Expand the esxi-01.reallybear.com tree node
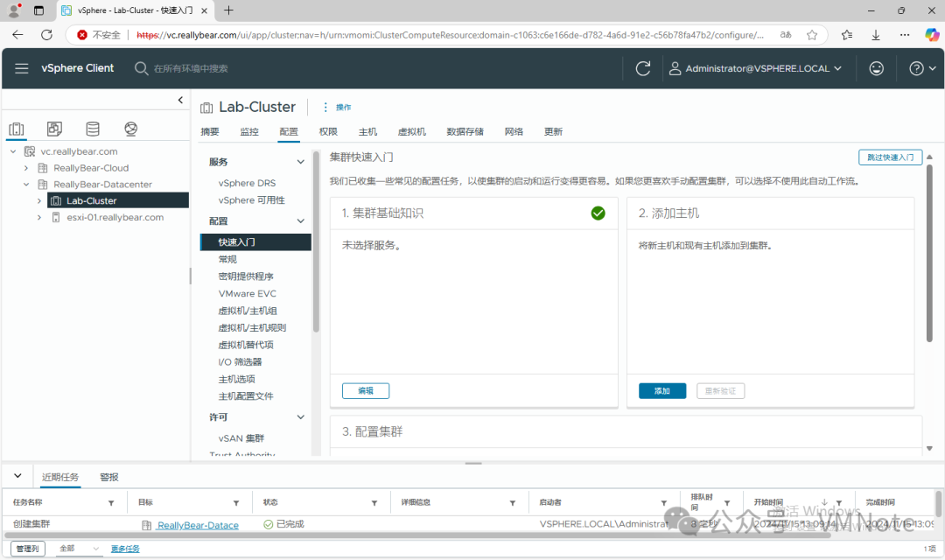This screenshot has height=560, width=945. click(x=39, y=217)
